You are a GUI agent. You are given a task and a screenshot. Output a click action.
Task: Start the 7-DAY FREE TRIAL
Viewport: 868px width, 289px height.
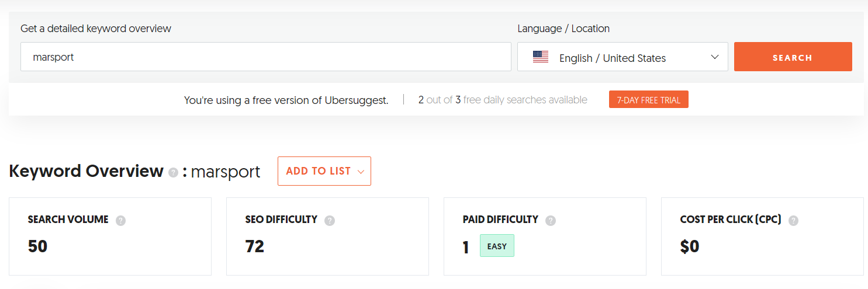tap(648, 100)
